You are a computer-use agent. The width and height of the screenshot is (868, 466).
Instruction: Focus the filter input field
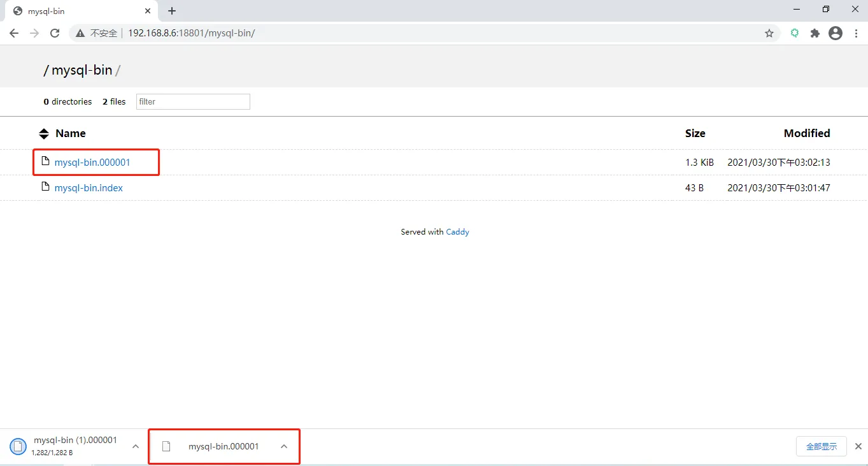pos(193,101)
